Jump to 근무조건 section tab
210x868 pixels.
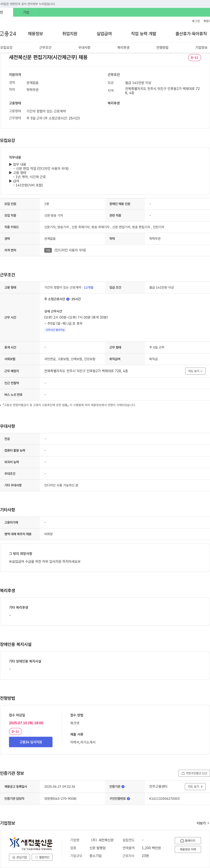point(45,47)
